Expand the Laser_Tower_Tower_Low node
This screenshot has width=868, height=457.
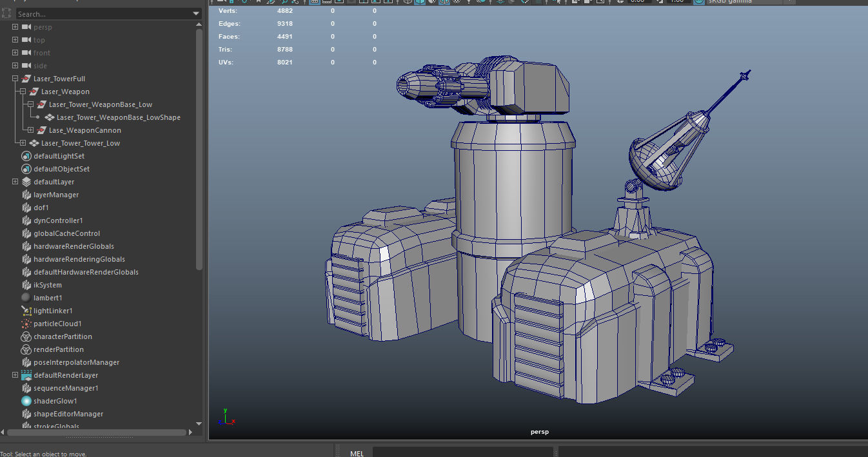point(23,143)
